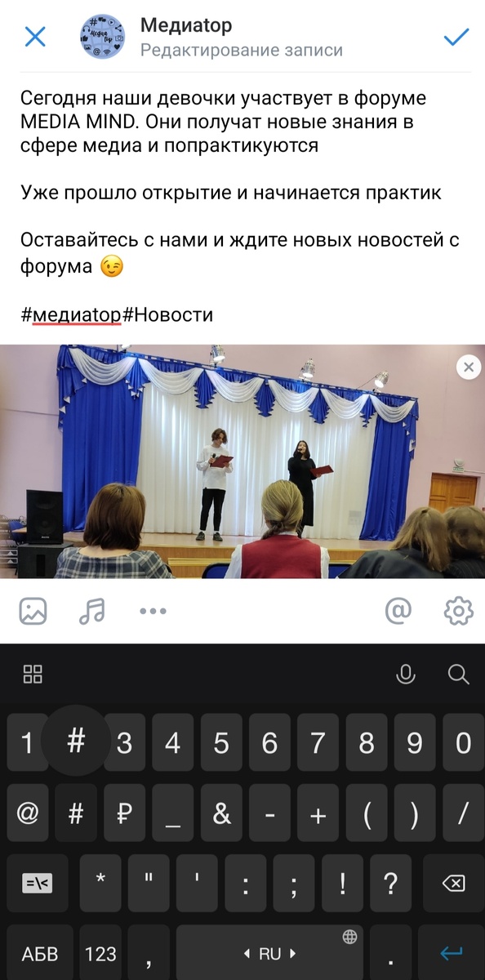Screen dimensions: 485x980
Task: Tap the backspace delete key
Action: (x=454, y=884)
